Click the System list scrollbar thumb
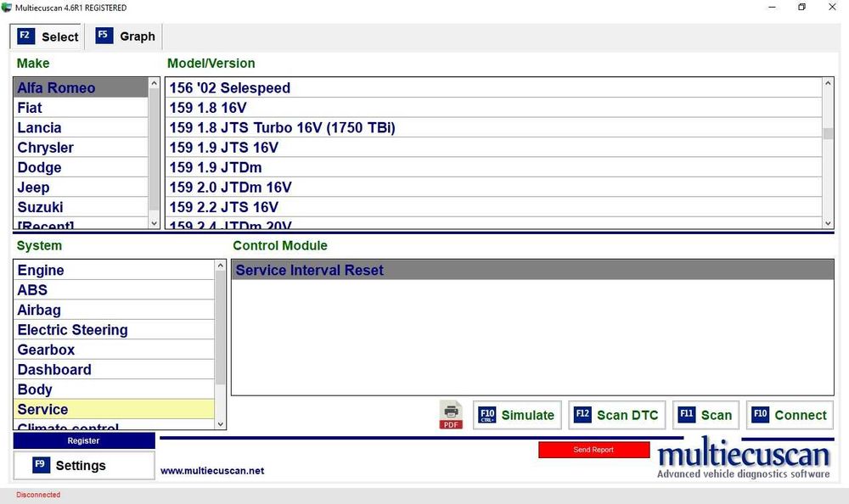 [x=221, y=328]
